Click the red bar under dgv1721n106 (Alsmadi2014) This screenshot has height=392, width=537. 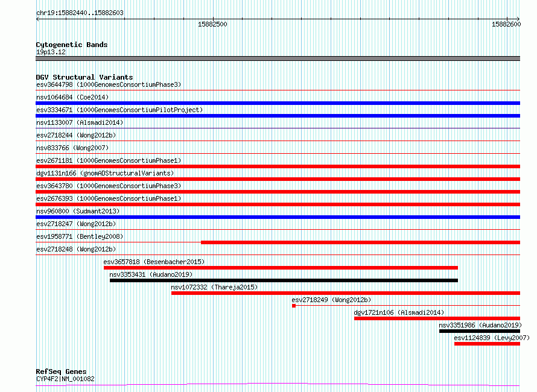(437, 318)
